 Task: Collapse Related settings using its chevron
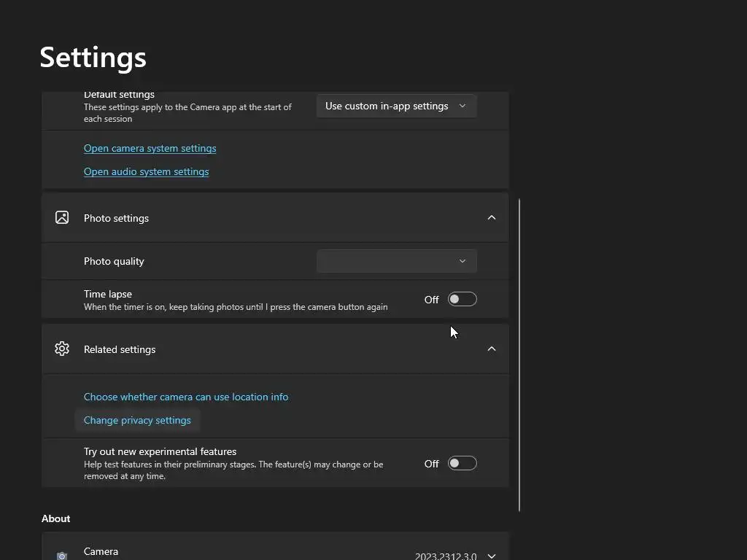(x=492, y=349)
